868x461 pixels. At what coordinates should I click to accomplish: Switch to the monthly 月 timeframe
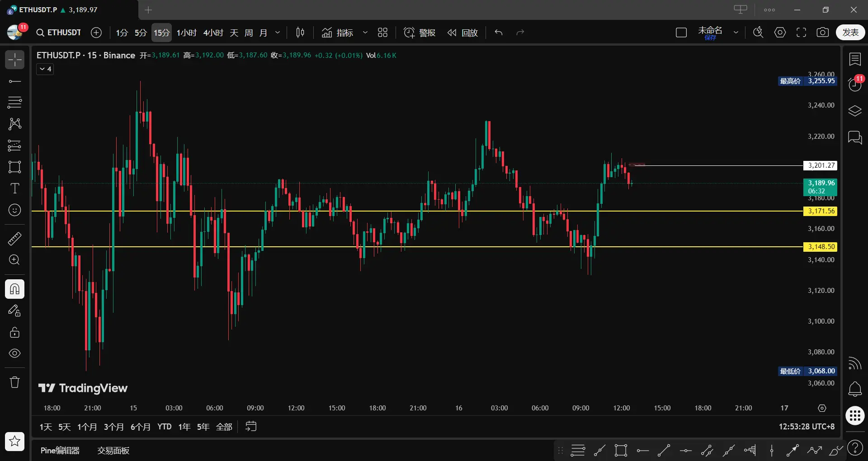(x=263, y=33)
